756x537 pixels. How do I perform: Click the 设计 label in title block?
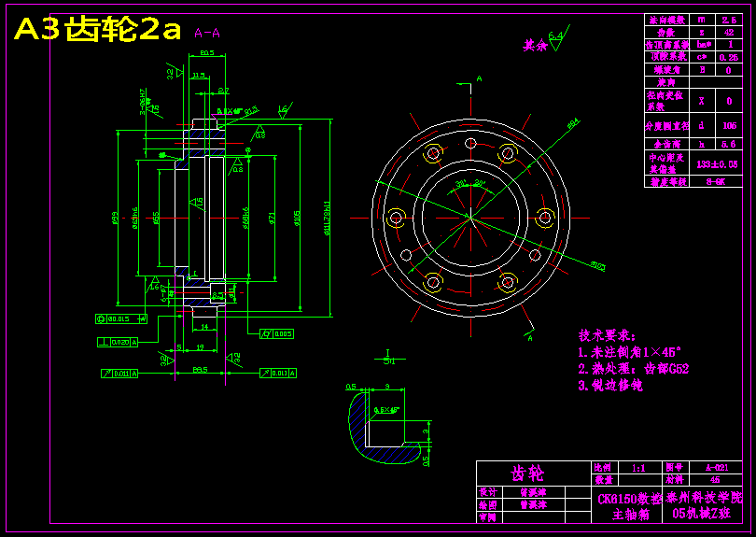(x=487, y=492)
